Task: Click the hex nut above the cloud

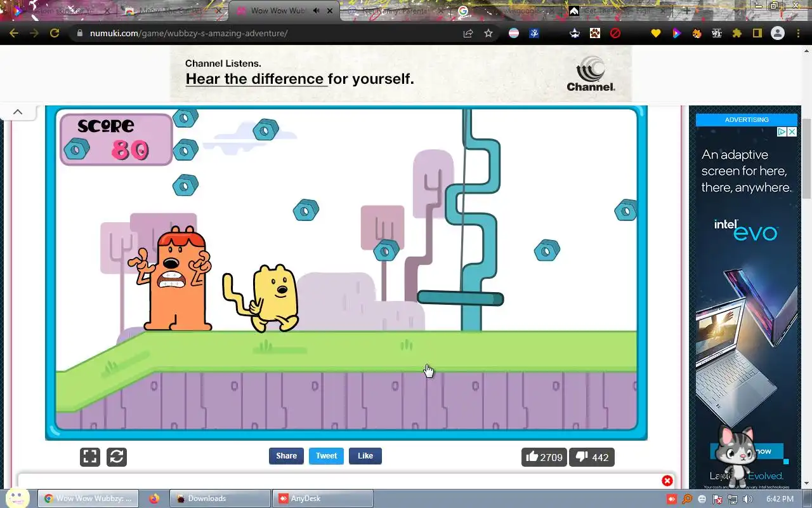Action: 266,130
